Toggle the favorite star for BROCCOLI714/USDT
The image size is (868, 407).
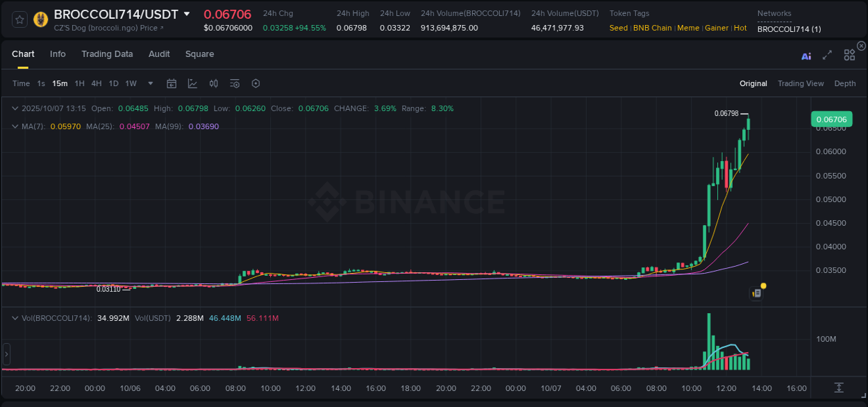pyautogui.click(x=18, y=19)
